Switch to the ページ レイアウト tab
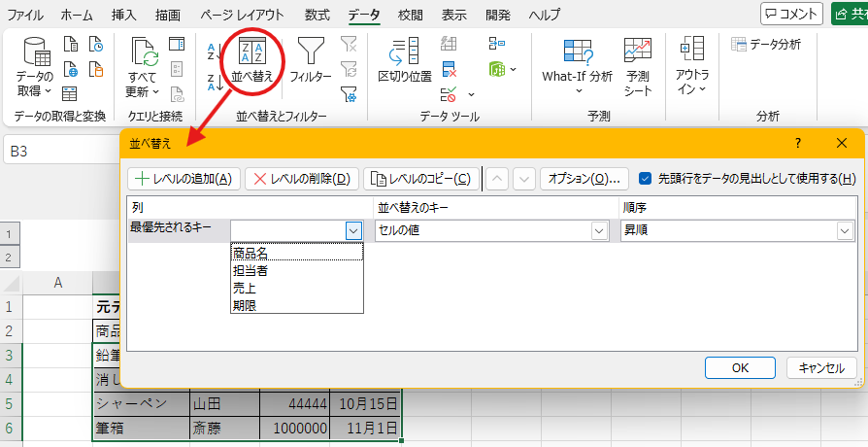This screenshot has height=447, width=868. pyautogui.click(x=242, y=15)
